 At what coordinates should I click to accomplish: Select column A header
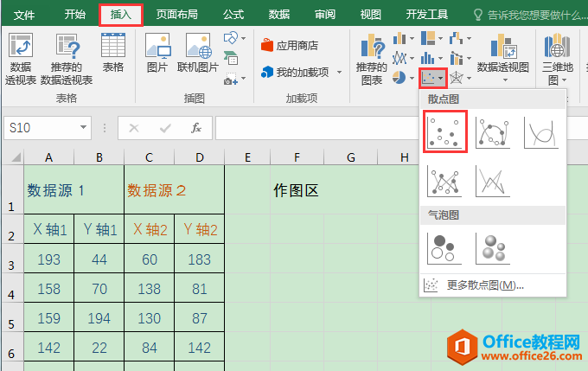[x=48, y=157]
